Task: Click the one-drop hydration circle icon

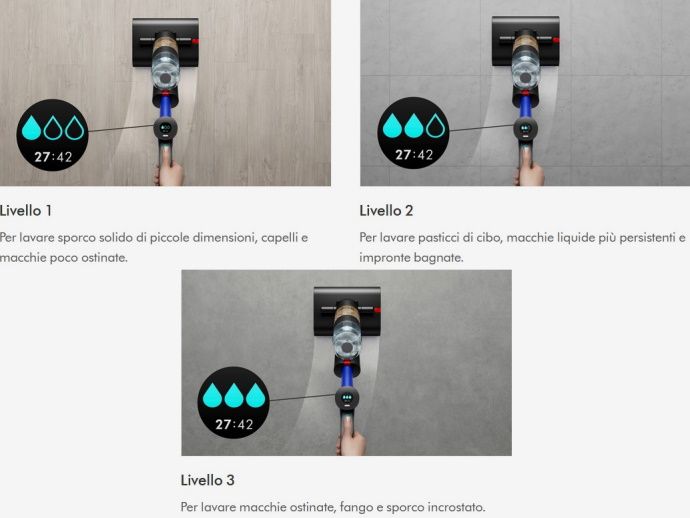Action: [x=52, y=135]
